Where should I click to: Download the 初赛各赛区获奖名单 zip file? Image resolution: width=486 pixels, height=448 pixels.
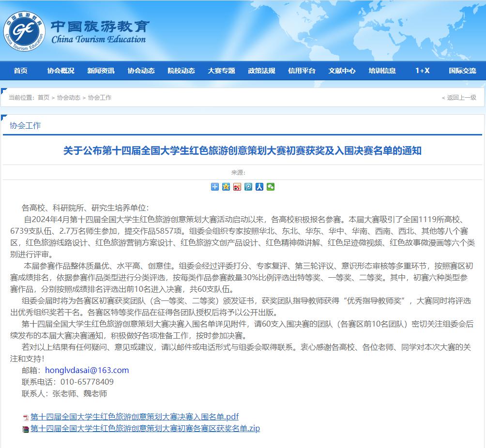pos(145,429)
